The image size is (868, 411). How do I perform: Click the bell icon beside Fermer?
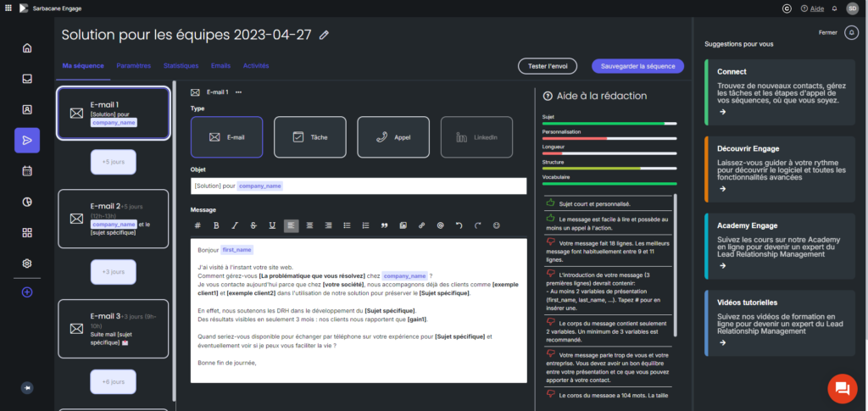click(x=851, y=33)
